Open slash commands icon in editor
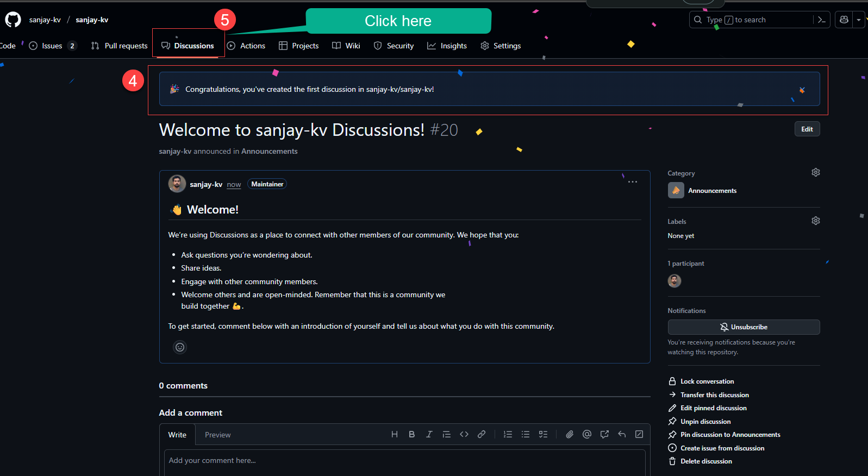 [x=639, y=434]
